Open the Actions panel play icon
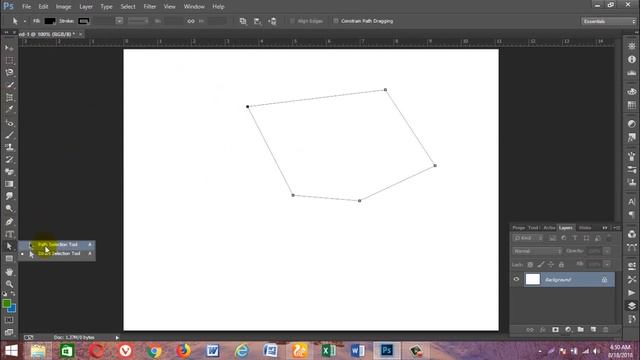This screenshot has height=360, width=640. pos(631,293)
